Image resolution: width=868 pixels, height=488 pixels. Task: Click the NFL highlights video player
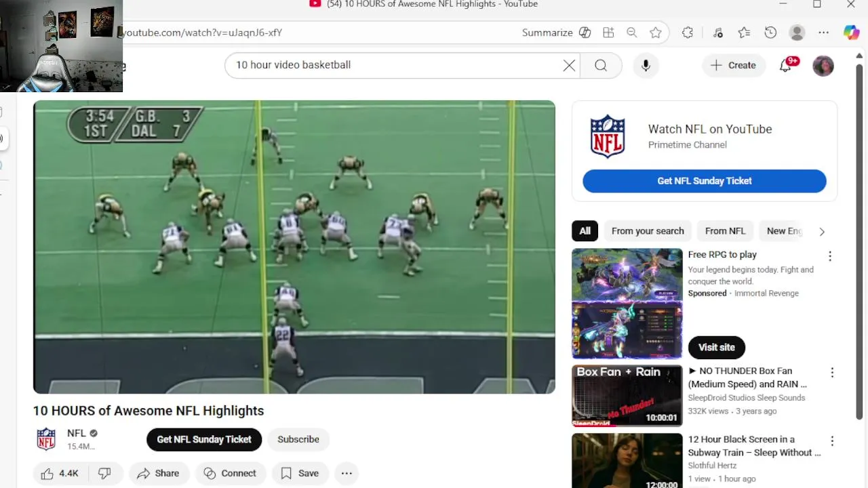pyautogui.click(x=294, y=247)
